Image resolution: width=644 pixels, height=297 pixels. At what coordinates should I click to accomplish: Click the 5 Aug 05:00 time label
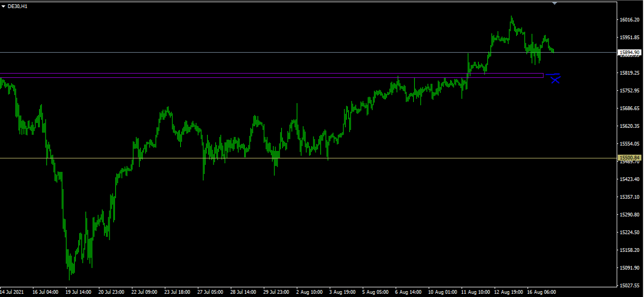coord(376,293)
